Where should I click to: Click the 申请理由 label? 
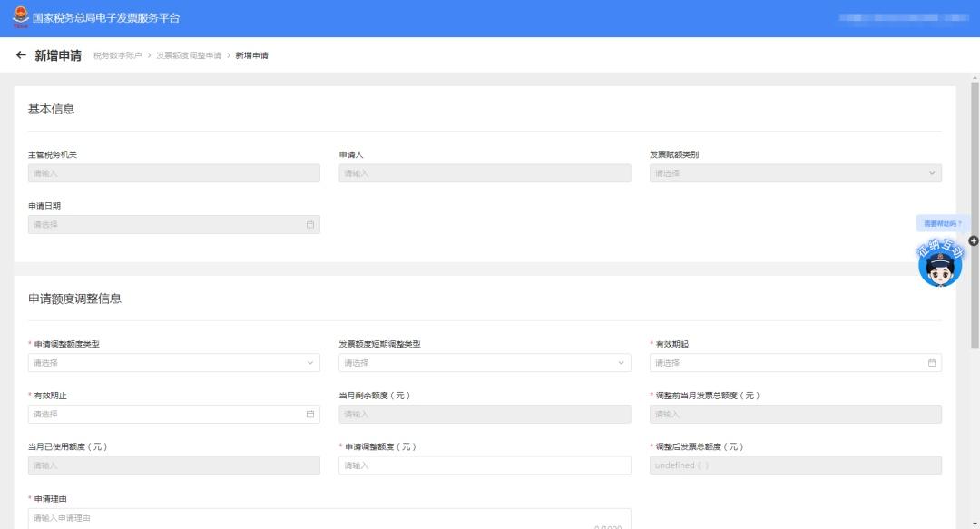[50, 498]
